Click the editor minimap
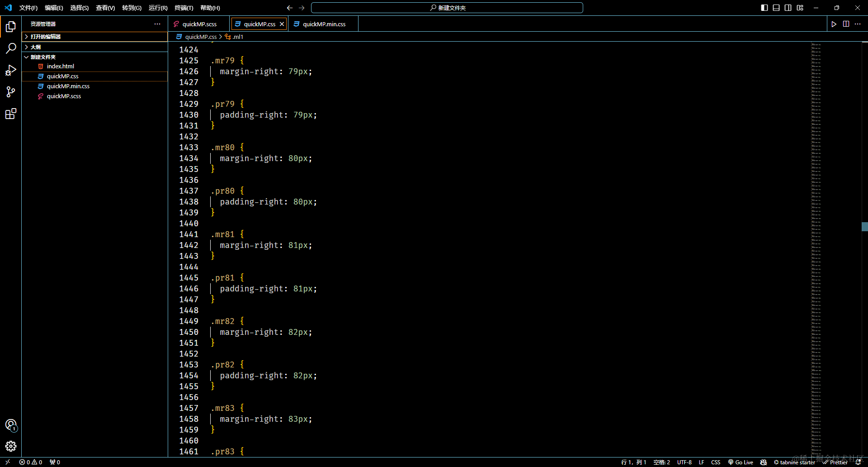The image size is (868, 467). 835,249
